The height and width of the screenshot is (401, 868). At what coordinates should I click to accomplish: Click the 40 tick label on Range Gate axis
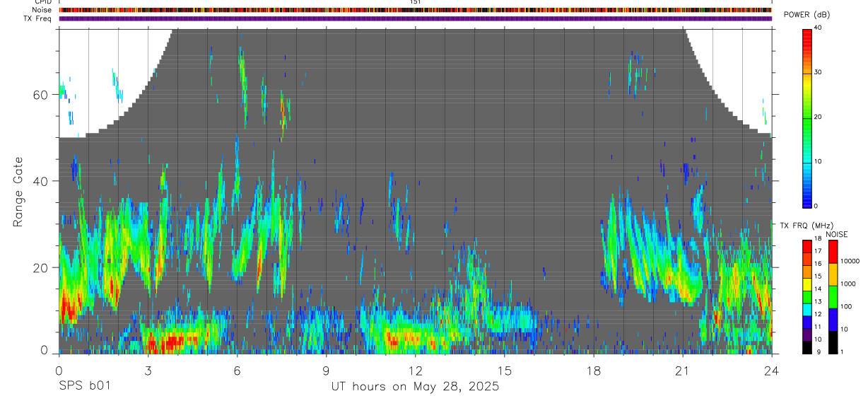pos(45,181)
